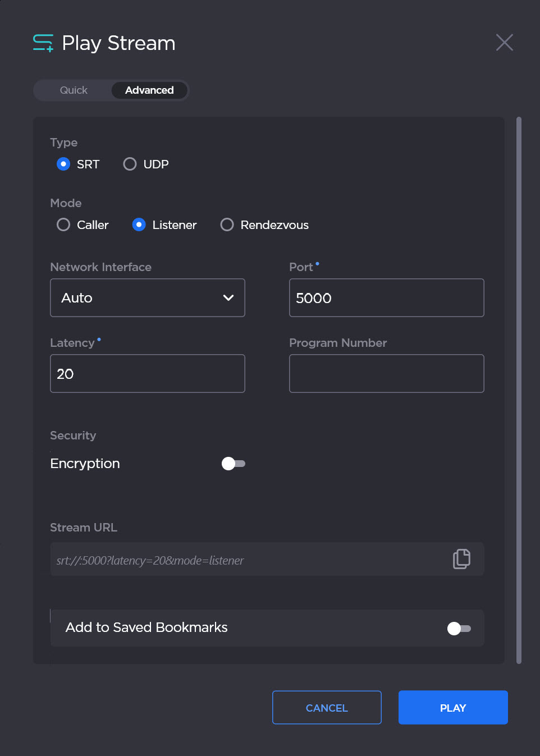The width and height of the screenshot is (540, 756).
Task: Select the UDP type radio button
Action: pos(130,164)
